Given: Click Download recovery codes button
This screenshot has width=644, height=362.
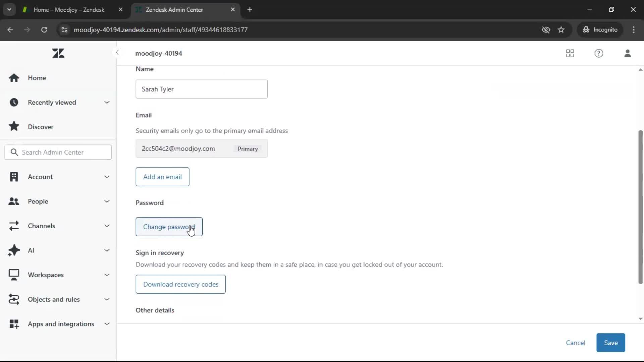Looking at the screenshot, I should coord(180,284).
